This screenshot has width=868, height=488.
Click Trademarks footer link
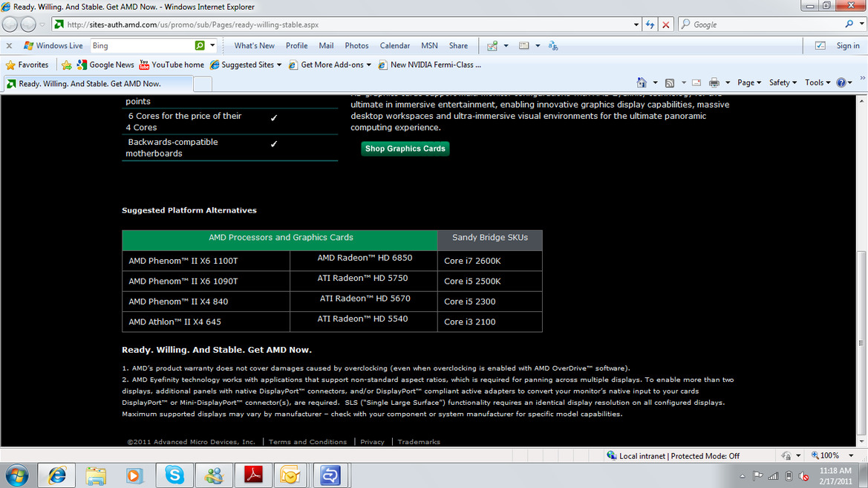click(x=419, y=441)
